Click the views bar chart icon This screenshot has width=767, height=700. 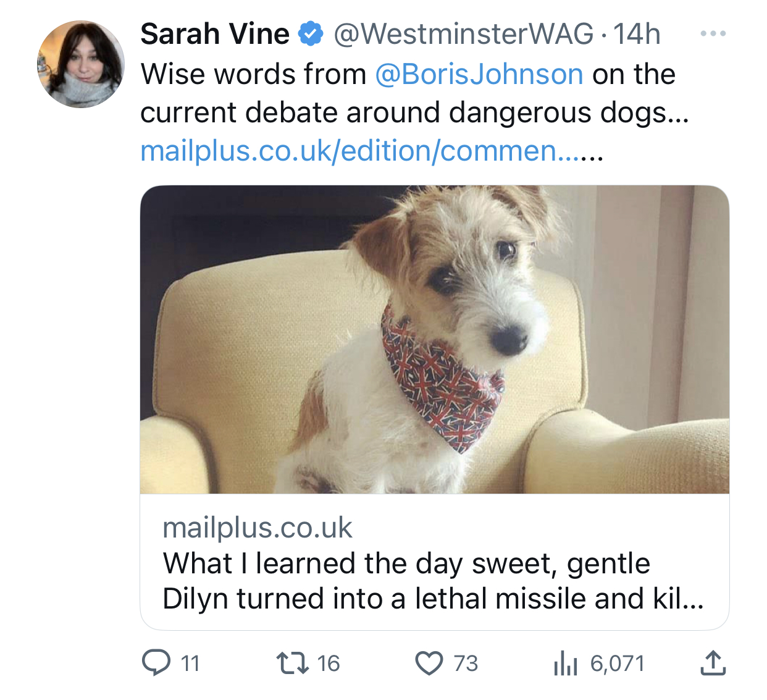[x=565, y=664]
